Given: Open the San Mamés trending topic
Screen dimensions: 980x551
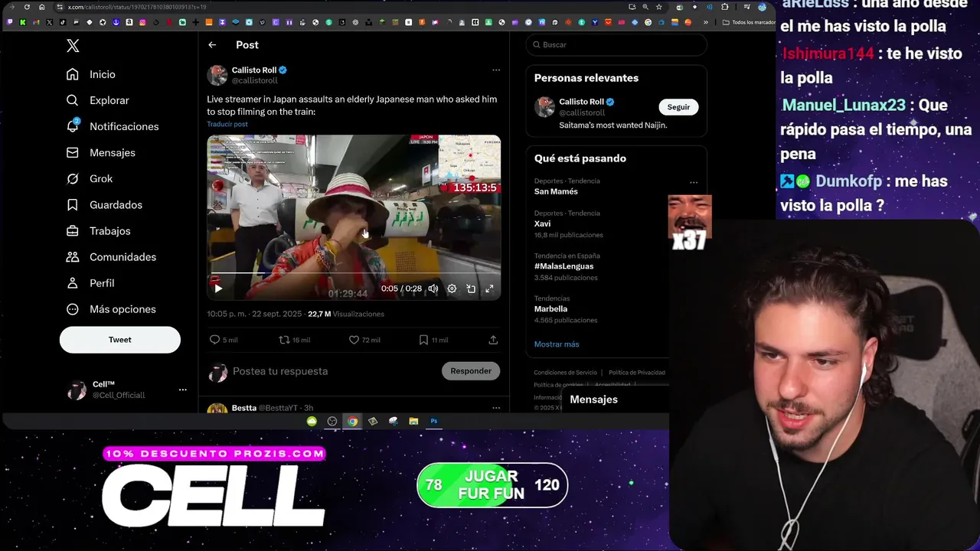Looking at the screenshot, I should click(556, 191).
